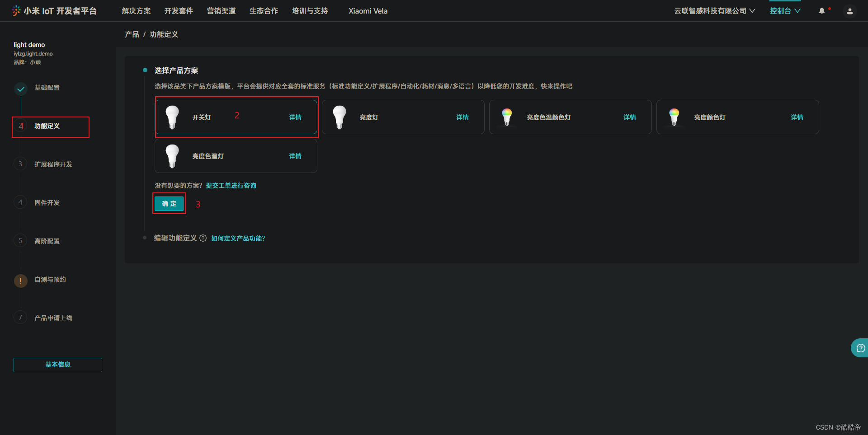Click the 产品 breadcrumb
The height and width of the screenshot is (435, 868).
[x=132, y=34]
